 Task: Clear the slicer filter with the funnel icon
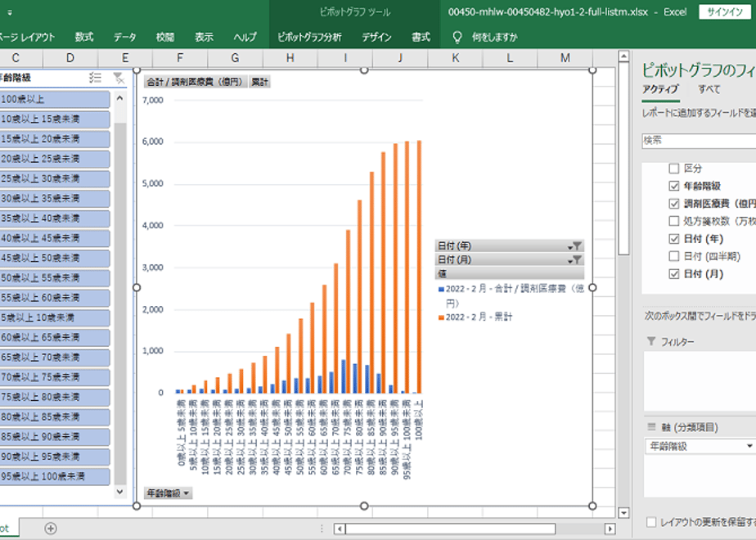point(119,78)
